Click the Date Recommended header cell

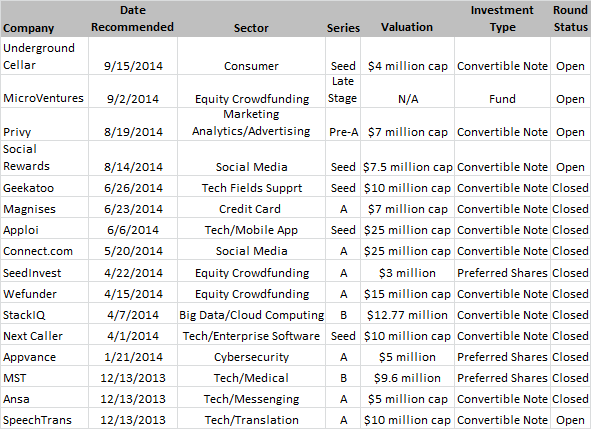pyautogui.click(x=133, y=19)
